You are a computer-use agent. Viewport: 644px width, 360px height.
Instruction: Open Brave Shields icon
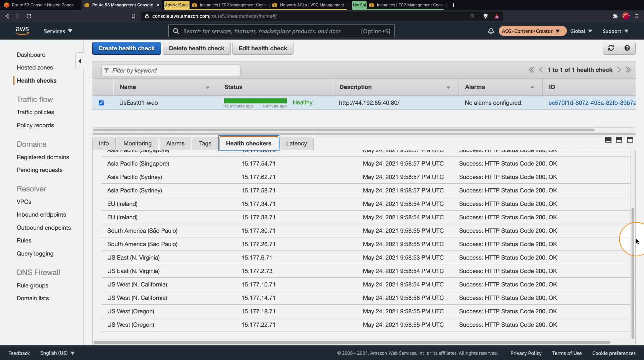point(485,16)
